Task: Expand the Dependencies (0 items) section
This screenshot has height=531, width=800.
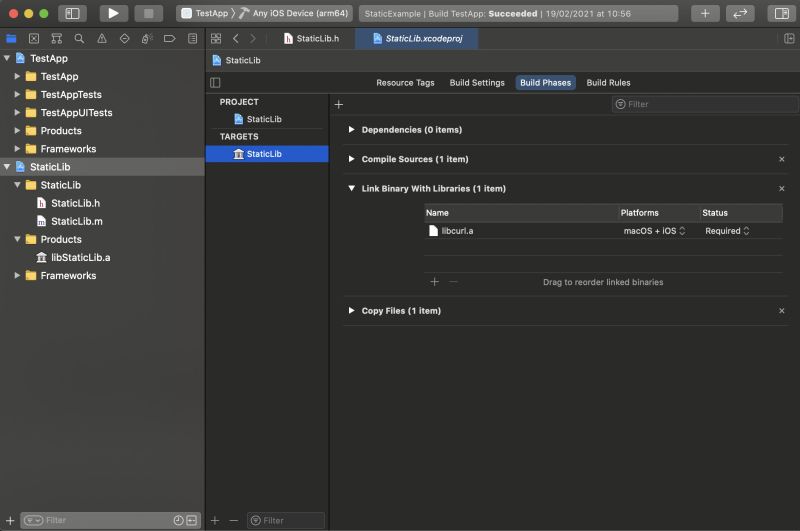Action: click(352, 130)
